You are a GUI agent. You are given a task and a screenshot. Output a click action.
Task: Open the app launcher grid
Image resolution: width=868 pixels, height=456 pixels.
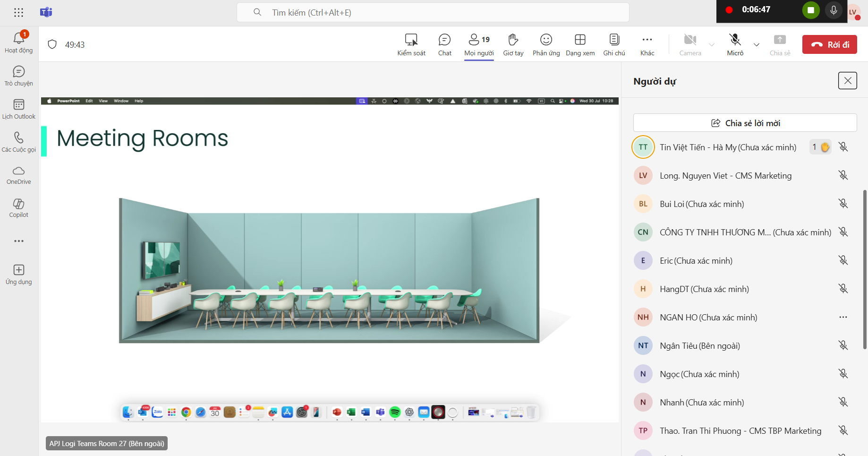point(19,13)
